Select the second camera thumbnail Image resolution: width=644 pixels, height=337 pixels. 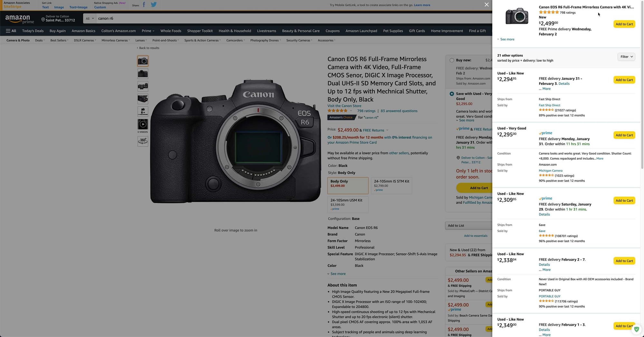coord(143,74)
